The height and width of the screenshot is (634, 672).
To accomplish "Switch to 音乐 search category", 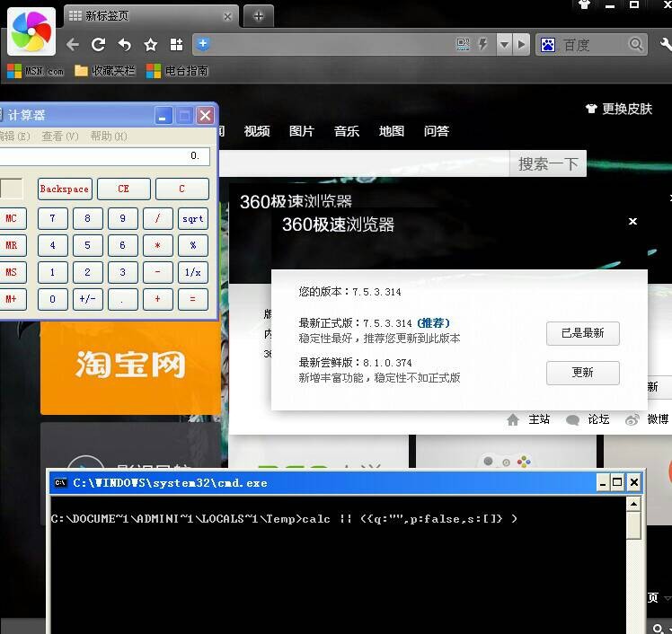I will click(346, 131).
